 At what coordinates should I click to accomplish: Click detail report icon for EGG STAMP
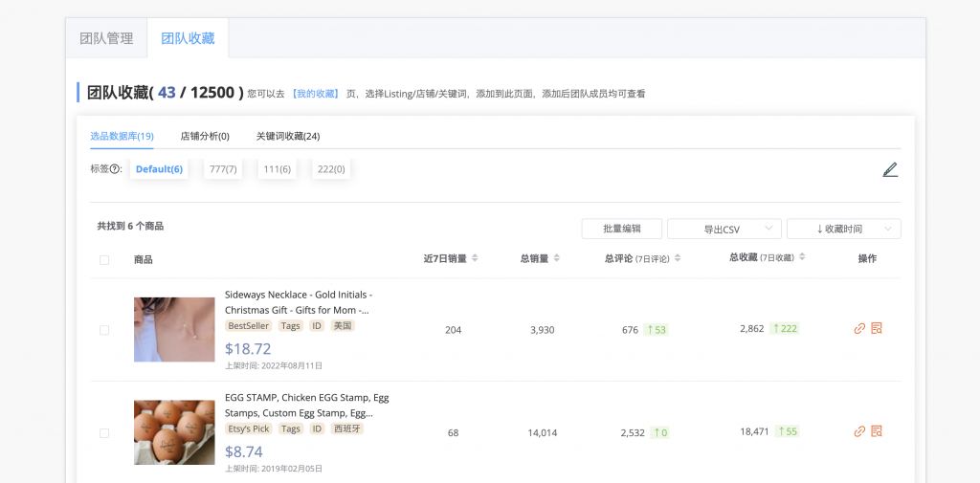tap(877, 432)
